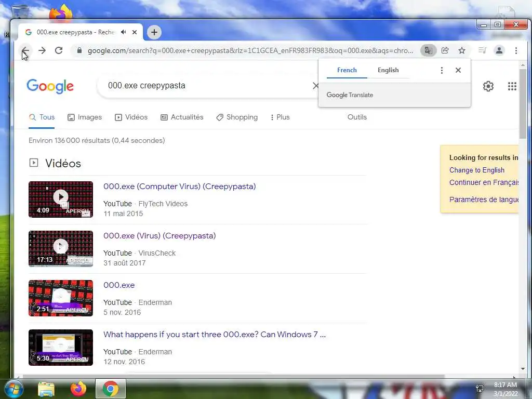Click into the Google search field

point(207,86)
